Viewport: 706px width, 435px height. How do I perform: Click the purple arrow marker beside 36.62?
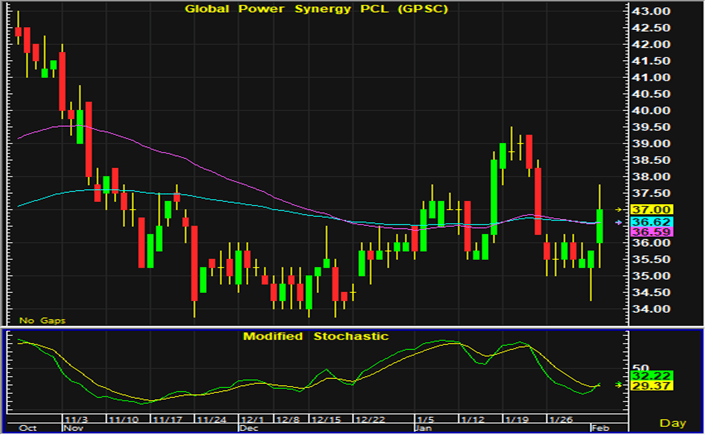click(618, 221)
